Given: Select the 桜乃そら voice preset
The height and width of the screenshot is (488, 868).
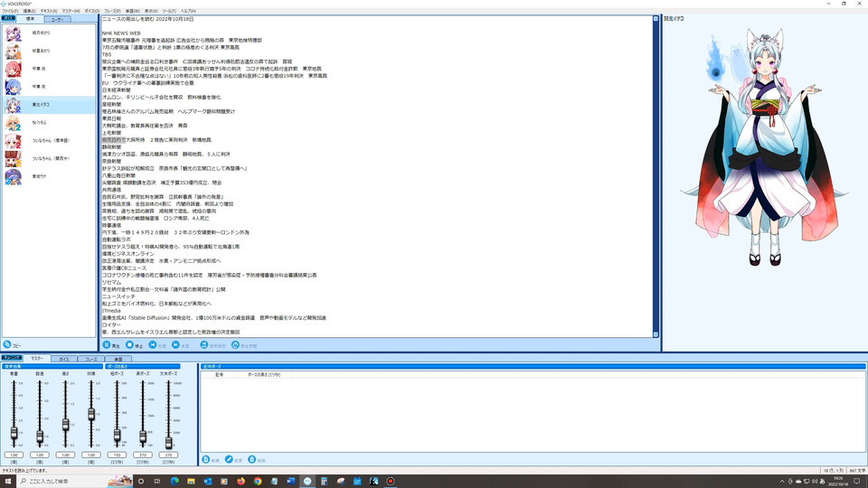Looking at the screenshot, I should tap(49, 122).
